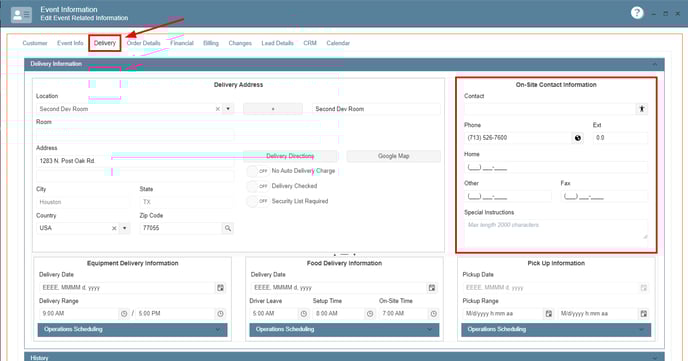Open the Financial tab

(x=182, y=43)
